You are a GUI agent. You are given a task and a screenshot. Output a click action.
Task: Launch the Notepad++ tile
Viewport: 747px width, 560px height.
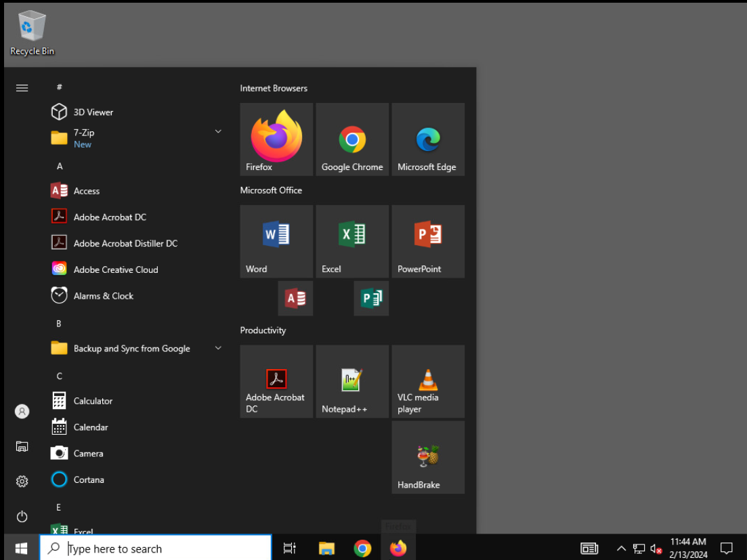[352, 381]
